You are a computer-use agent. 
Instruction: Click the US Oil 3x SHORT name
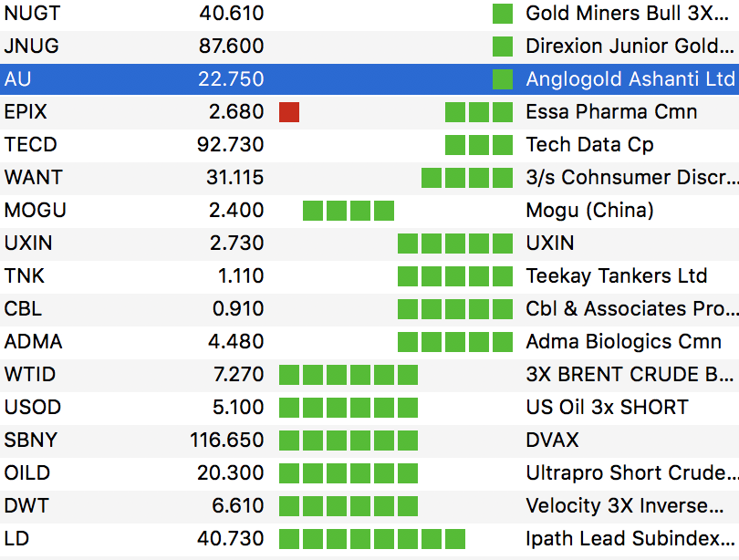tap(607, 408)
